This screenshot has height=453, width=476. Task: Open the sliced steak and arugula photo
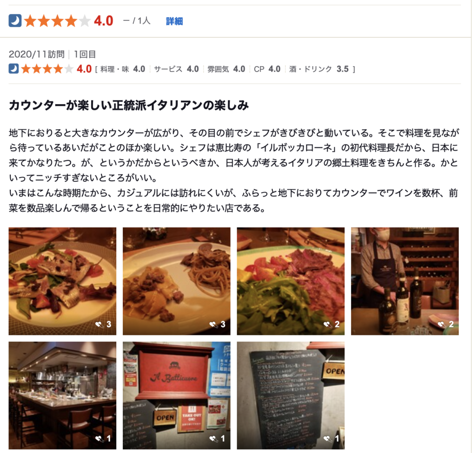291,281
